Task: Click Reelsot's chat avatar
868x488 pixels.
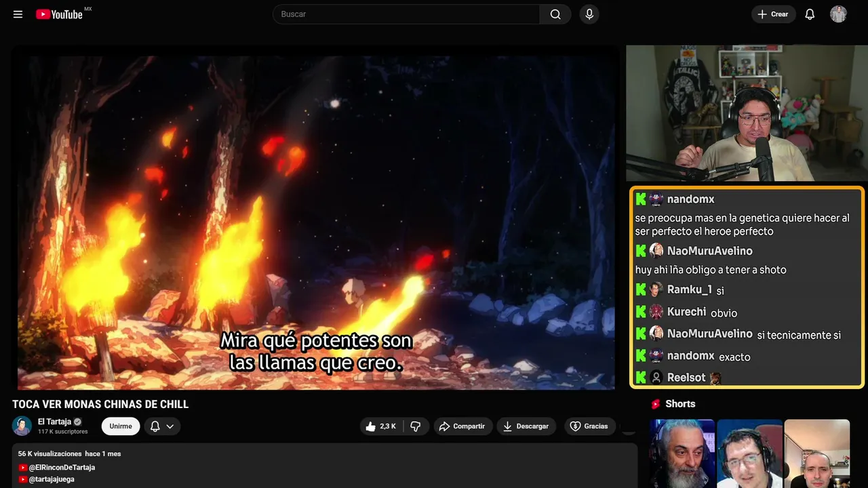Action: 656,378
